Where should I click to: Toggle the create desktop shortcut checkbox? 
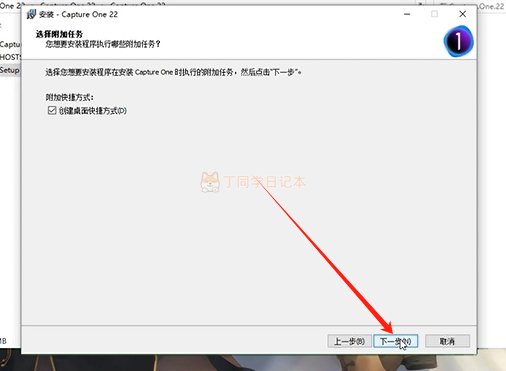coord(52,110)
